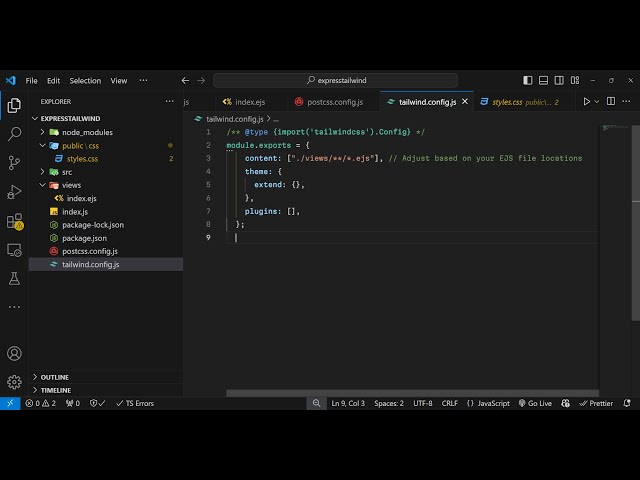The height and width of the screenshot is (480, 640).
Task: Open the Search view in activity bar
Action: (14, 133)
